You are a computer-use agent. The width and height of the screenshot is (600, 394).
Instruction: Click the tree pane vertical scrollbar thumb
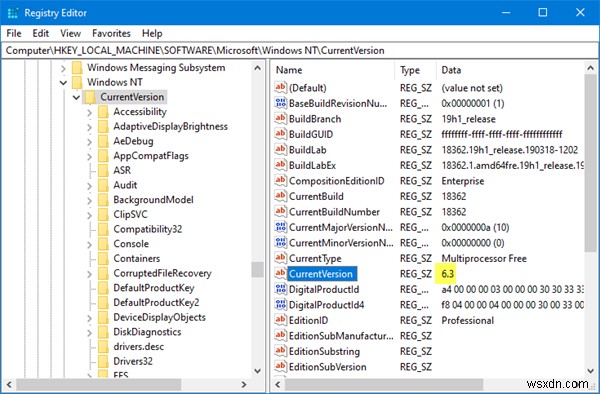click(258, 270)
